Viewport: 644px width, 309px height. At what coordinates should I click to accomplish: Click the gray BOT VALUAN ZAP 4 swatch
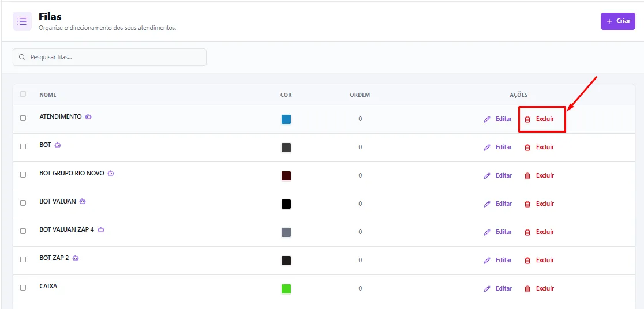[x=286, y=232]
